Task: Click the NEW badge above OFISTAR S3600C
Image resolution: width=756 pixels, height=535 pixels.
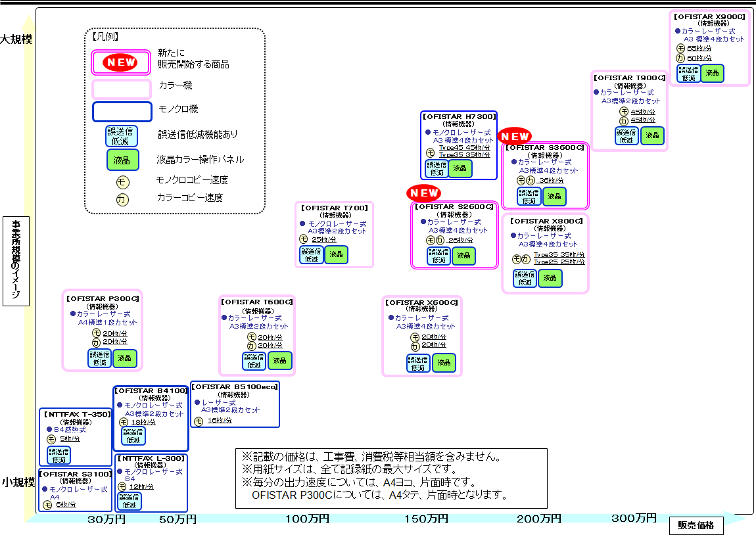Action: pyautogui.click(x=515, y=137)
